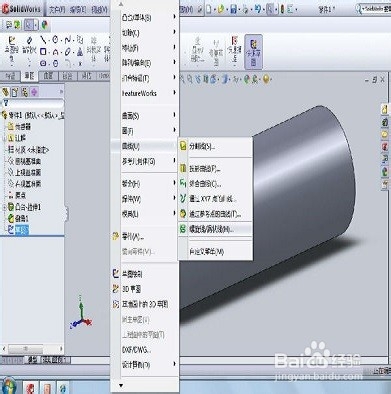
Task: Expand the 凸台-拉伸1 feature node
Action: (x=4, y=207)
